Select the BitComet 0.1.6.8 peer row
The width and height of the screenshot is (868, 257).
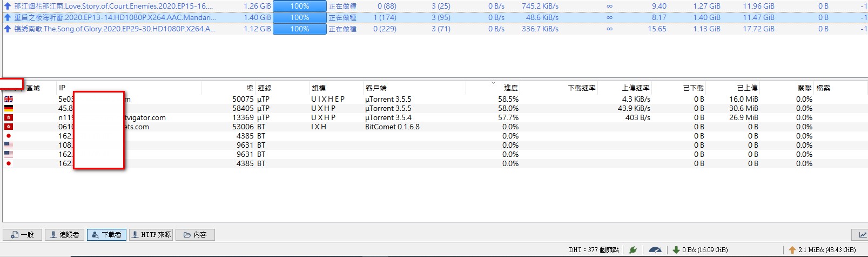(x=392, y=127)
